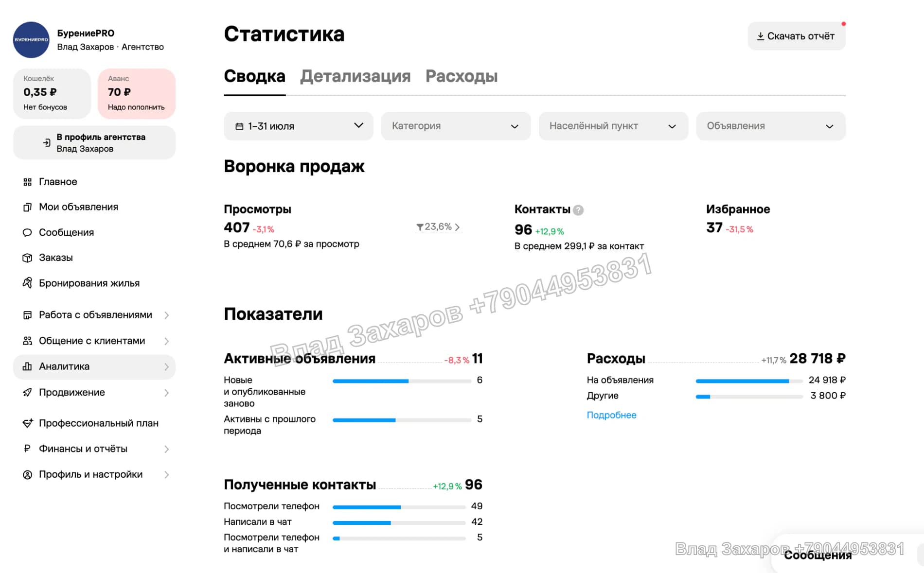This screenshot has height=573, width=924.
Task: Click Общение с клиентами people icon
Action: coord(27,341)
